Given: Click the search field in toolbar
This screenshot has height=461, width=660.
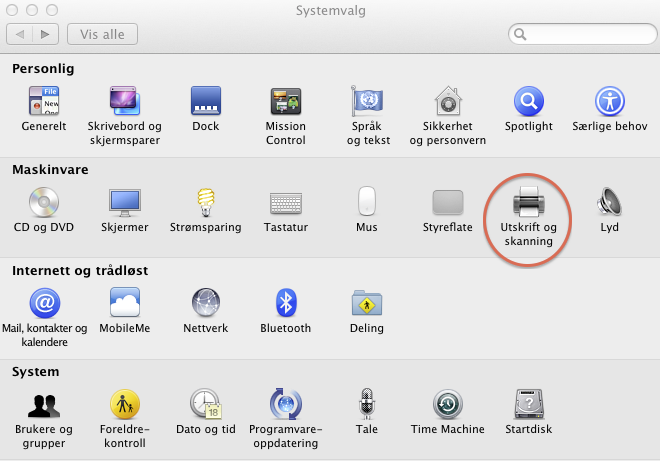Looking at the screenshot, I should 580,34.
